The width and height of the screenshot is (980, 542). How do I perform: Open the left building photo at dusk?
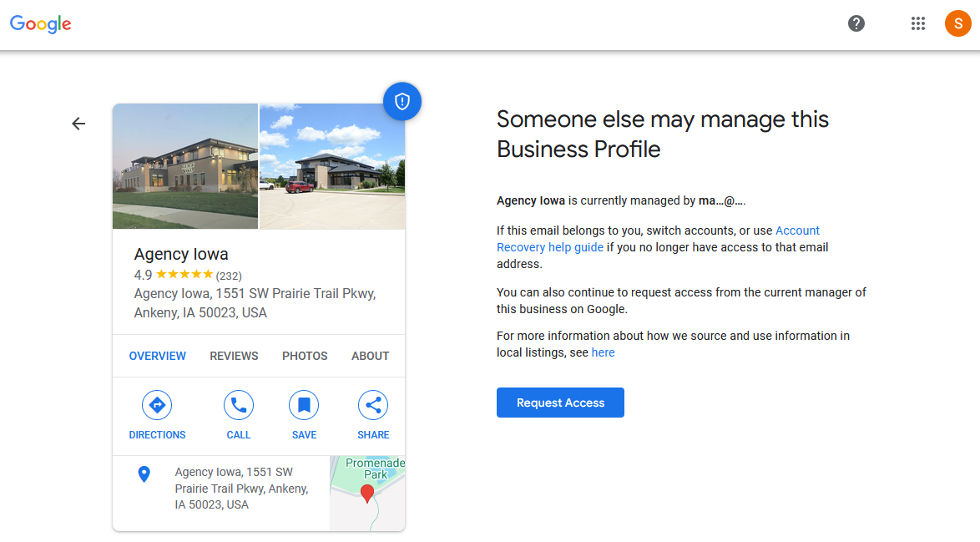(x=185, y=166)
